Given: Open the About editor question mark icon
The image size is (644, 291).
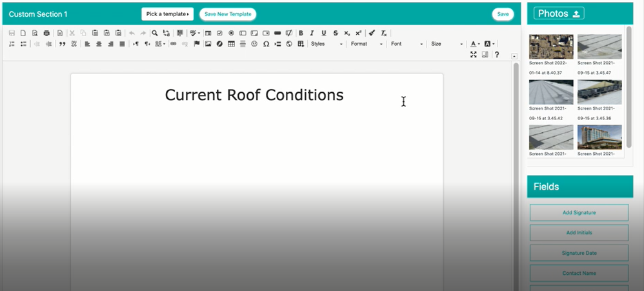Looking at the screenshot, I should pos(497,55).
